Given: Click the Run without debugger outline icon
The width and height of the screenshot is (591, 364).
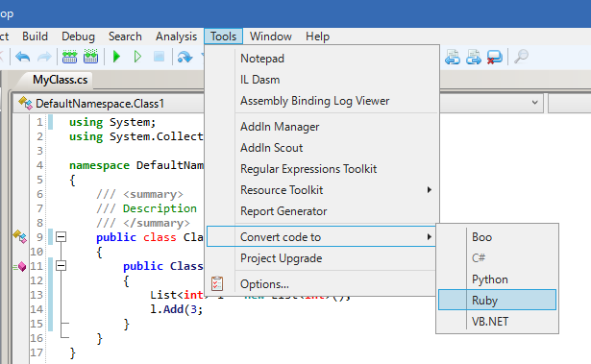Looking at the screenshot, I should pos(137,57).
